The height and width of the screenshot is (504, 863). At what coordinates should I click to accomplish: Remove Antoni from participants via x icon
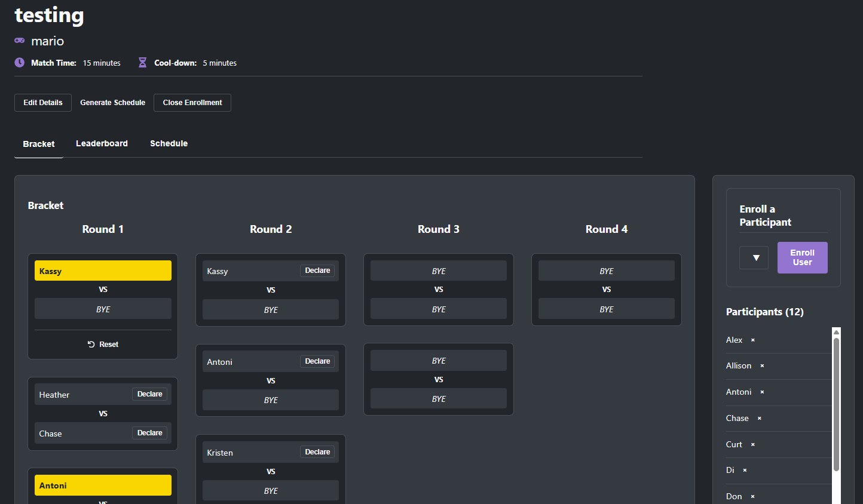point(762,392)
